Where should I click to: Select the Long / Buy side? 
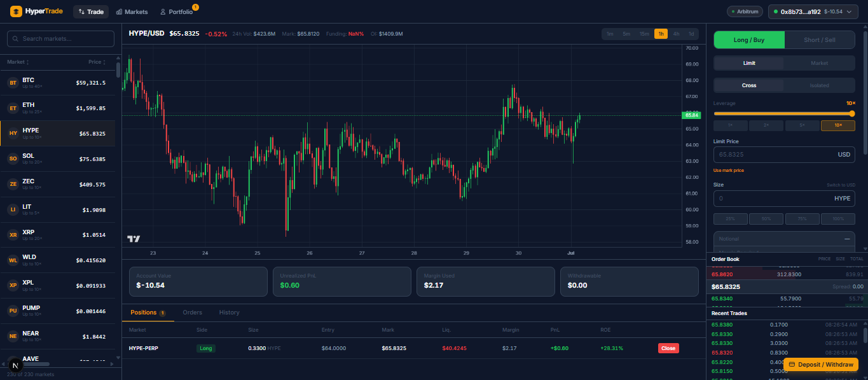click(x=749, y=40)
